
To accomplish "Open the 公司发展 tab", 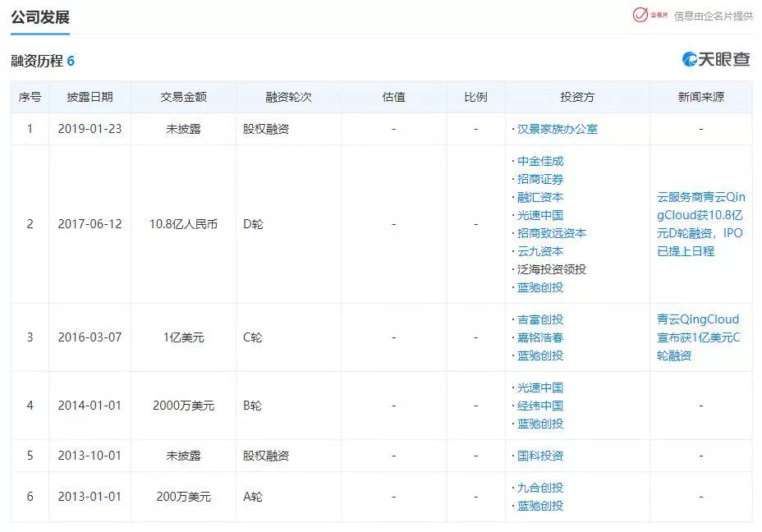I will [x=40, y=17].
